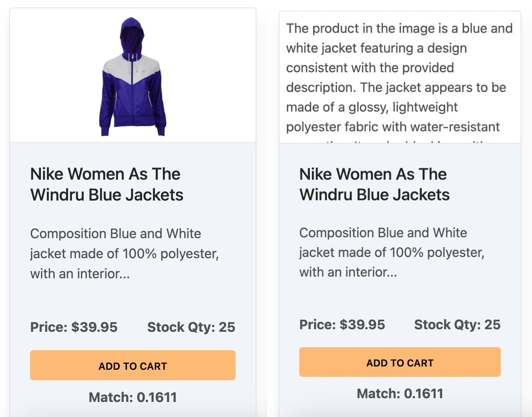Open the left product's title link
Screen dimensions: 532x417
tap(106, 184)
